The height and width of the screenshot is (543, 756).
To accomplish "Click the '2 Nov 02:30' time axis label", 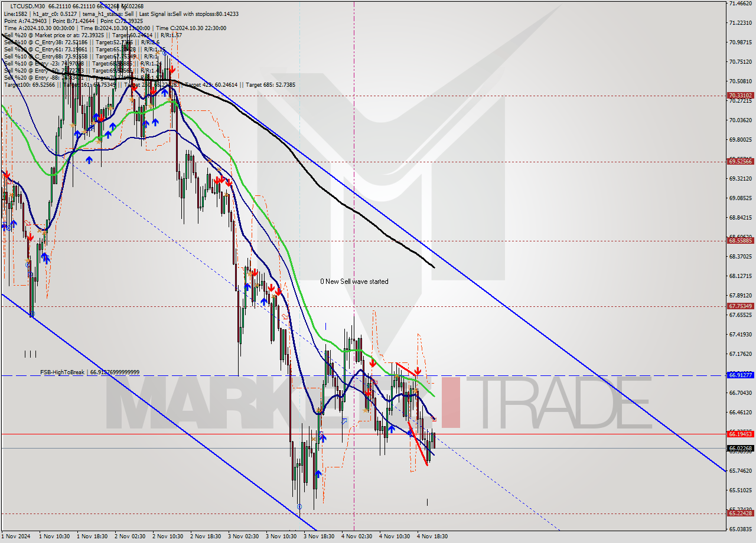I will 130,537.
